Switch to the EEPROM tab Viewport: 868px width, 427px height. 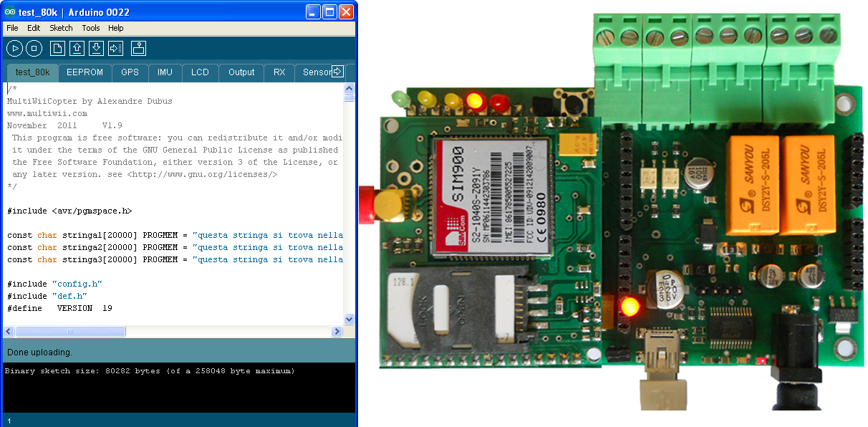[85, 72]
